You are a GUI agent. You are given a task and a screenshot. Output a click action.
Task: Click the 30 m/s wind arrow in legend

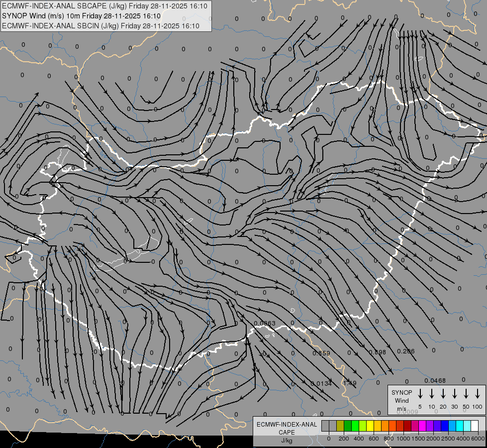pos(454,394)
